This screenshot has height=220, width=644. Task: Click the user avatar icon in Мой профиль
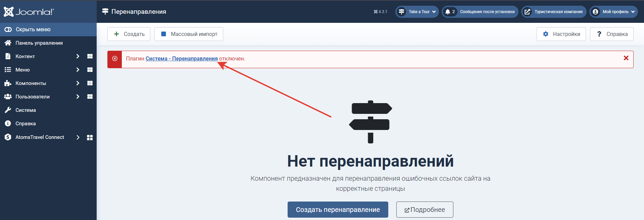click(x=595, y=12)
